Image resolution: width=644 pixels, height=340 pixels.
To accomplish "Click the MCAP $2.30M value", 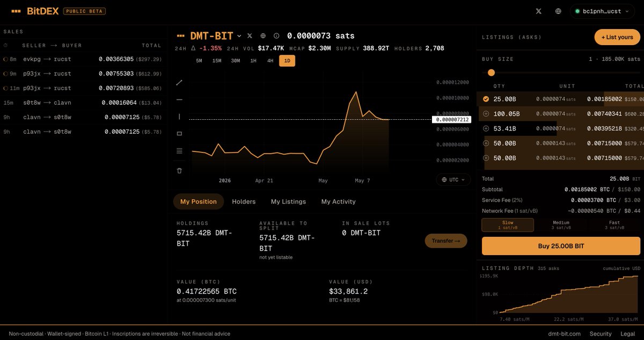I will 320,48.
